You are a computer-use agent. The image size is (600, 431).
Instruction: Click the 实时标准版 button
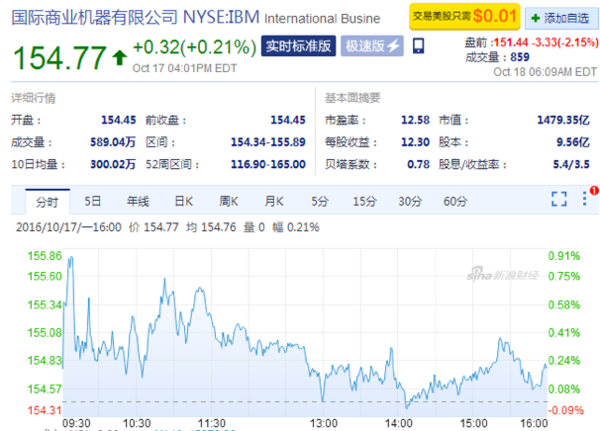click(298, 46)
